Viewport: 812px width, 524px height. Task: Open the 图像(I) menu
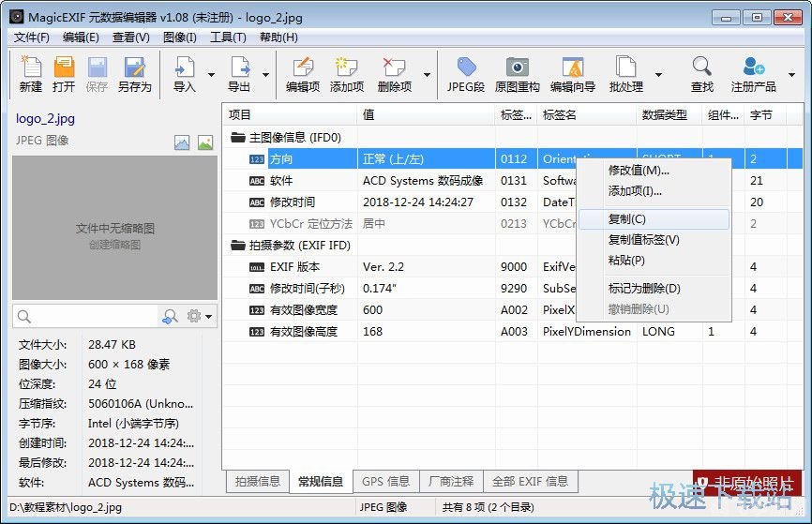[180, 37]
